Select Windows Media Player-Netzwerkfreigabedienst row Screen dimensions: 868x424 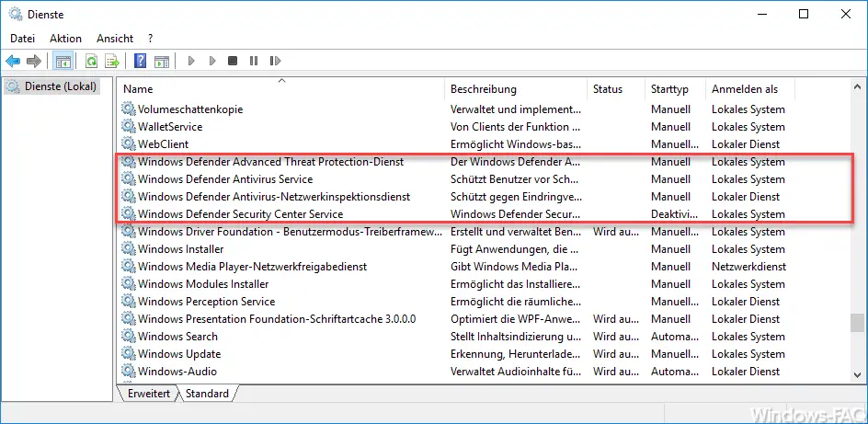tap(456, 267)
